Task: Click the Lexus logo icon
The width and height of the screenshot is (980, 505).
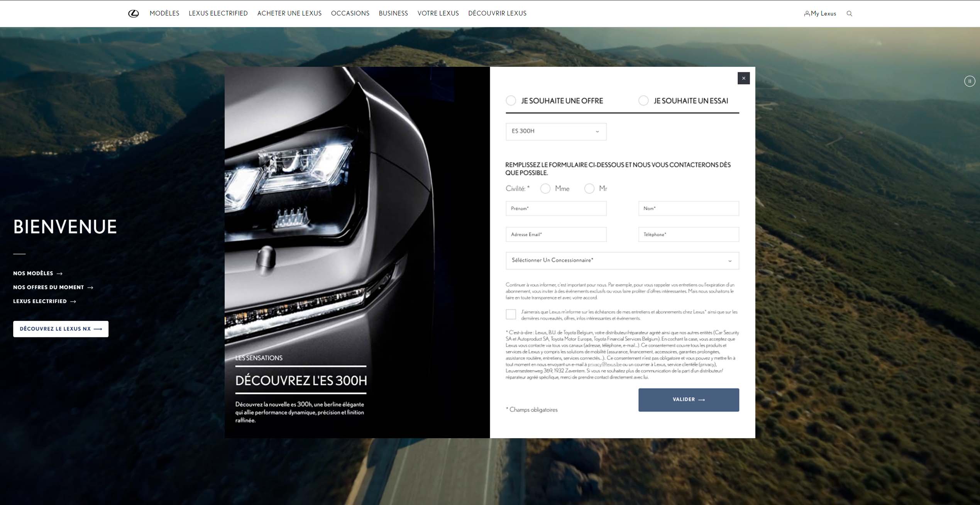Action: 134,14
